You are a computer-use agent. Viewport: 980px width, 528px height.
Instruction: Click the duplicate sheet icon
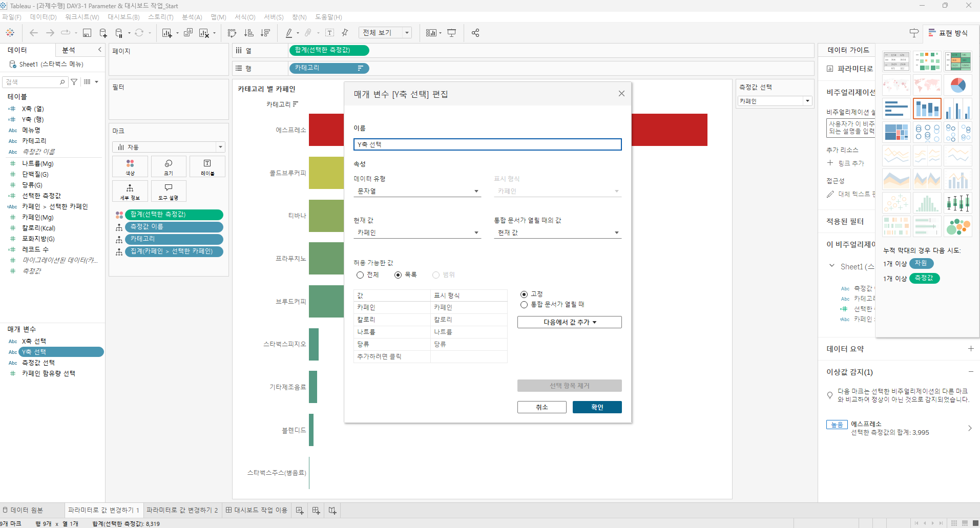pyautogui.click(x=188, y=33)
